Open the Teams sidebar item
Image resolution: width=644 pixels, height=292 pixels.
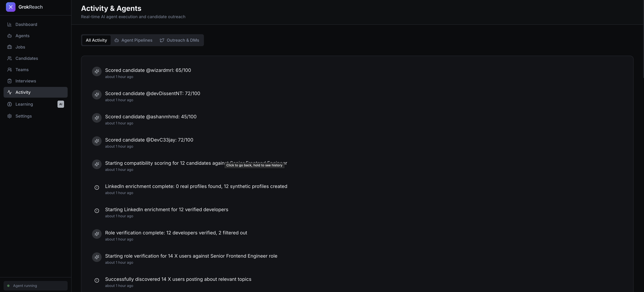22,70
